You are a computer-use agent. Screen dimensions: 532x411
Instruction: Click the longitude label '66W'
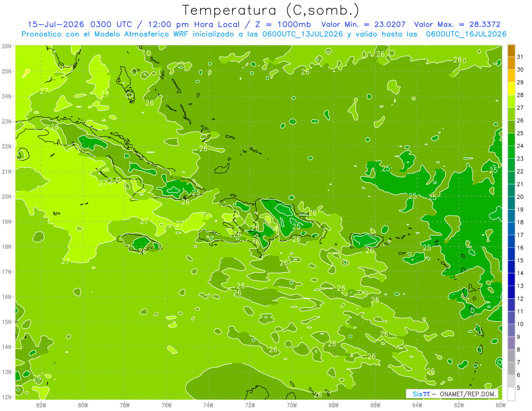(x=375, y=405)
